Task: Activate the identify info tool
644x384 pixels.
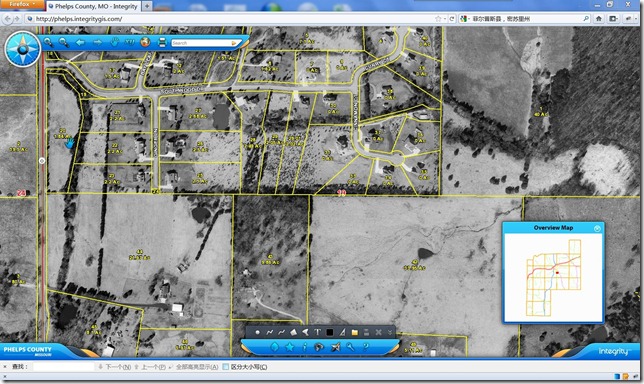Action: (304, 347)
